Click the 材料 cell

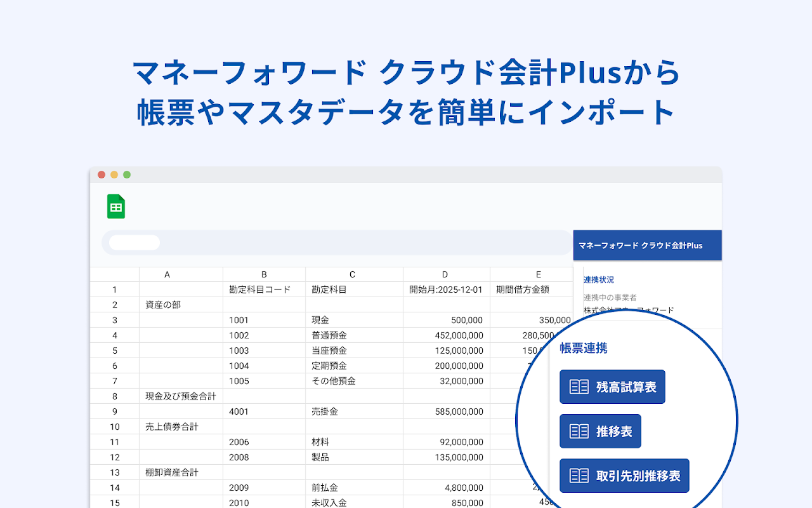click(354, 442)
